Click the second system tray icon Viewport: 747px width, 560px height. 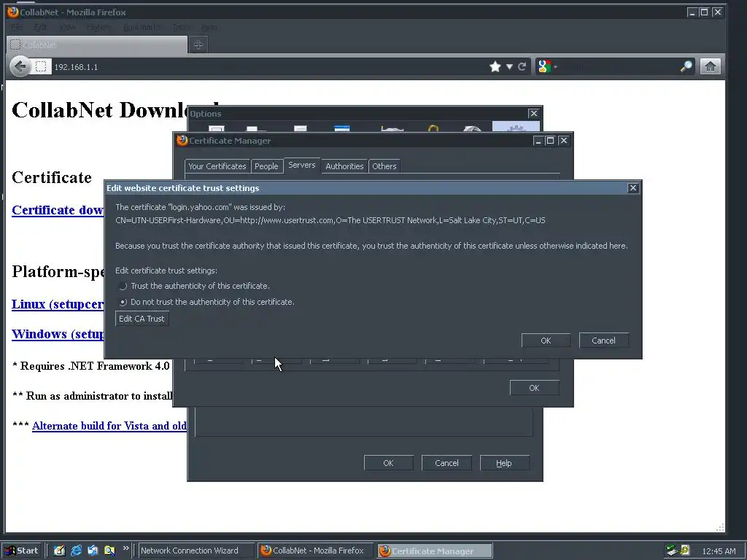(685, 550)
